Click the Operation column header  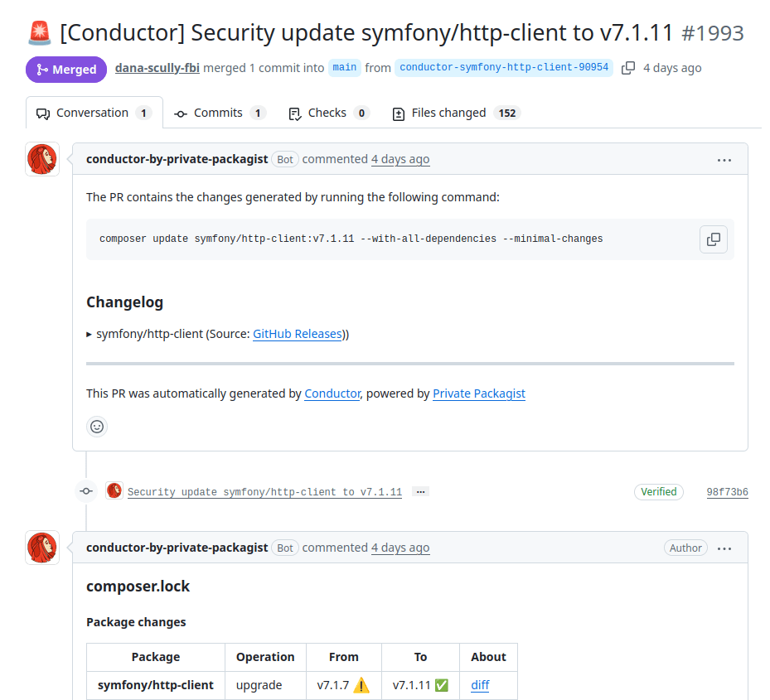pos(266,657)
